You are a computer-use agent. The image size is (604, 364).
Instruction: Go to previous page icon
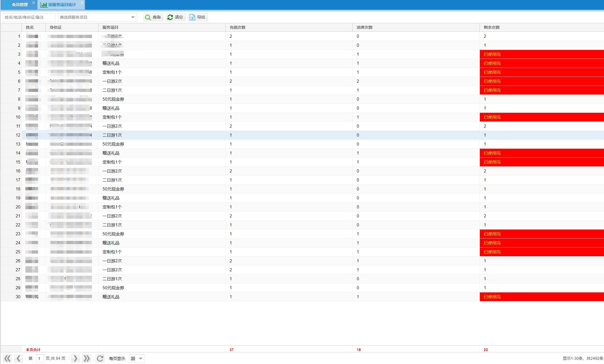point(18,358)
